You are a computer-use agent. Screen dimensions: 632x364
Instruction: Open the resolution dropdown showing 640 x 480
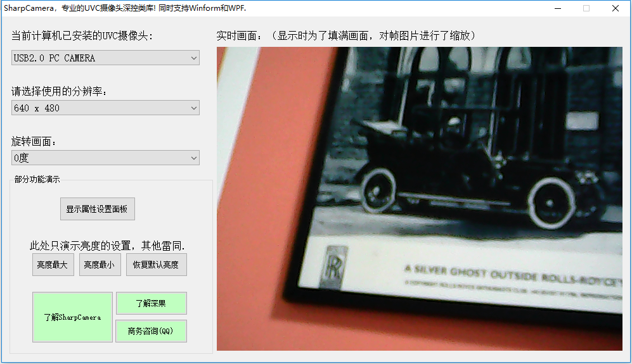coord(105,108)
